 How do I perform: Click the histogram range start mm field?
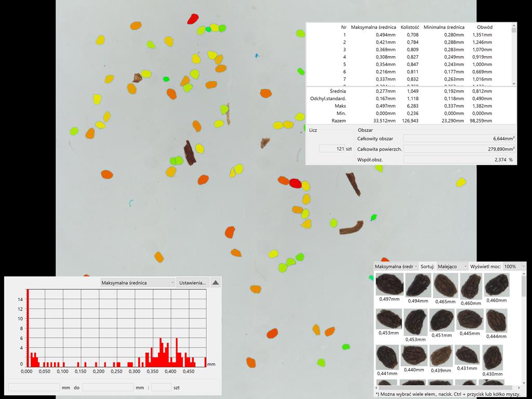[34, 387]
